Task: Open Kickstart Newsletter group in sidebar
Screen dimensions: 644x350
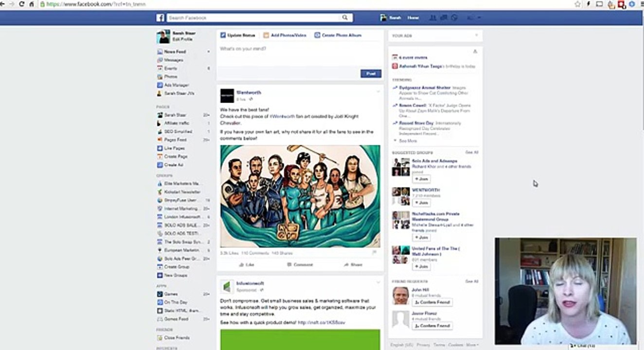Action: [182, 192]
